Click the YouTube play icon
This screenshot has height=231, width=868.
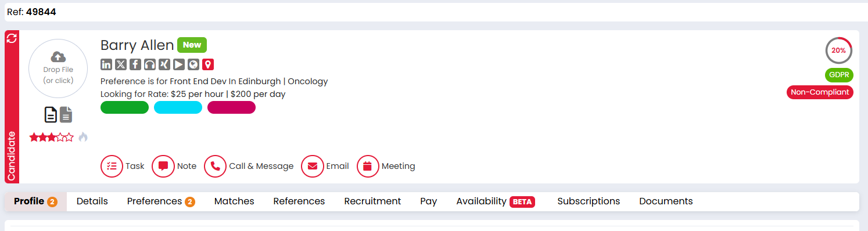(179, 64)
